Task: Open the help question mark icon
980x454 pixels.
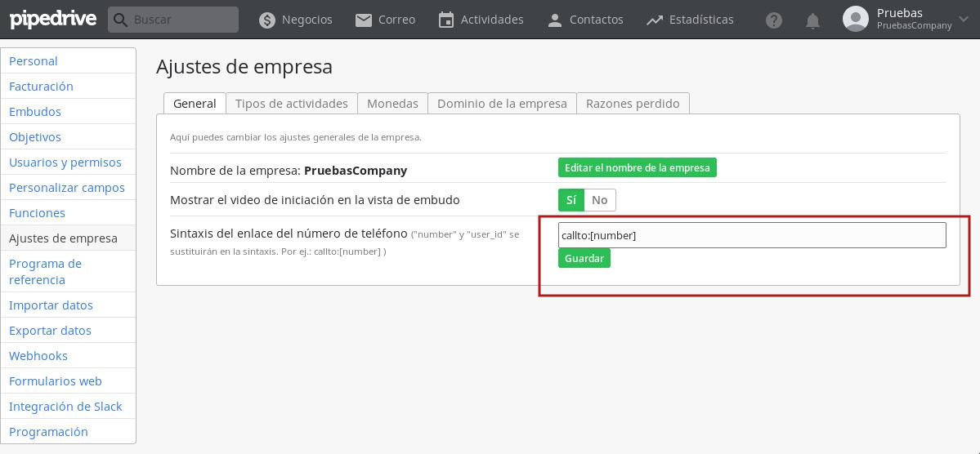Action: point(774,20)
